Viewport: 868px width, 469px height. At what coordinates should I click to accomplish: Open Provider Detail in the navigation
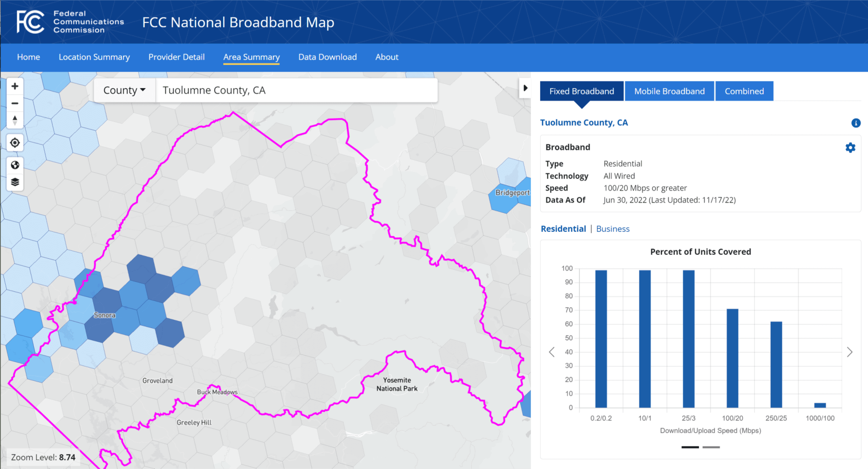pos(176,57)
